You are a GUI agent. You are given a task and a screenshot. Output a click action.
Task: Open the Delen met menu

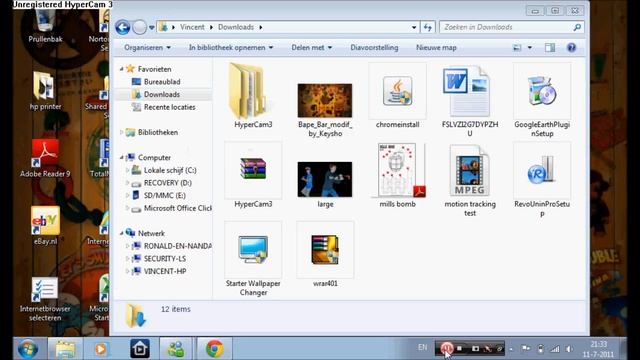coord(311,48)
